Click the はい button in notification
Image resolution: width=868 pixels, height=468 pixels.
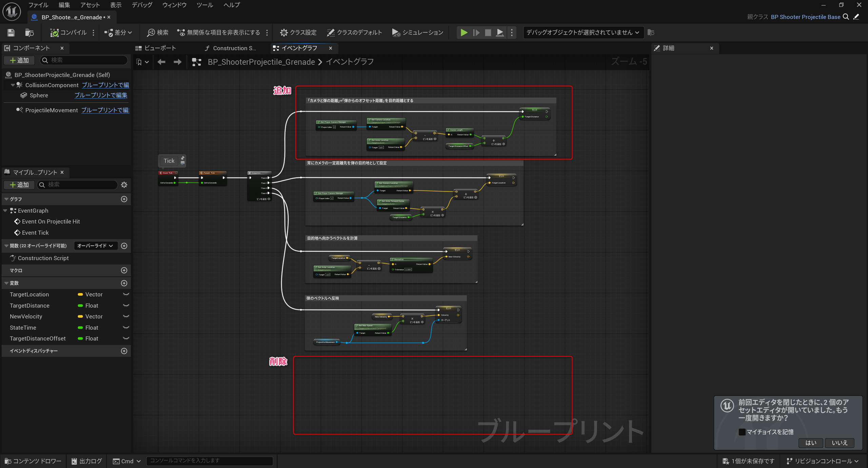(x=811, y=443)
